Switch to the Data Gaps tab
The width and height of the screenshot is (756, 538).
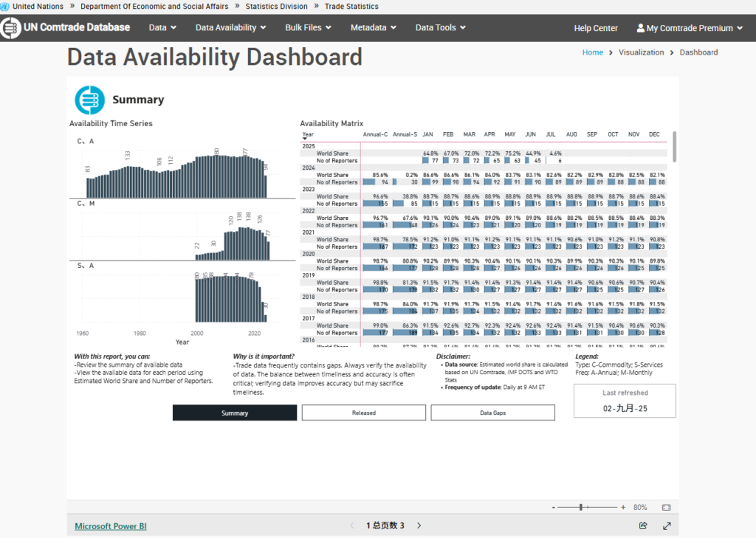pos(492,413)
